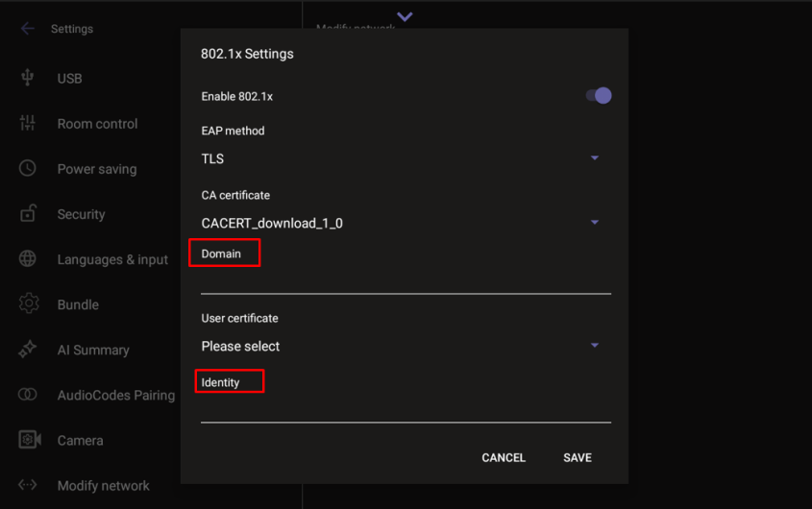Click the AudioCodes Pairing rings icon
Screen dimensions: 812x509
(x=28, y=395)
